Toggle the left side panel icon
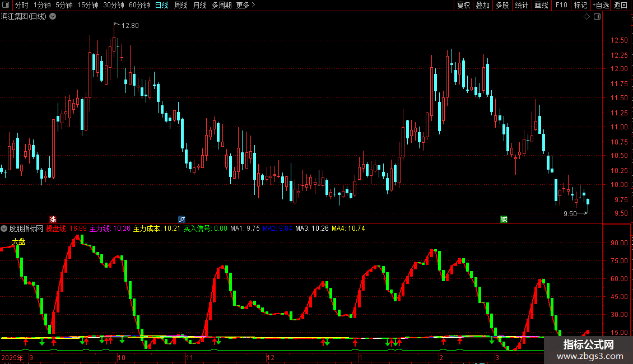633x364 pixels. 6,5
